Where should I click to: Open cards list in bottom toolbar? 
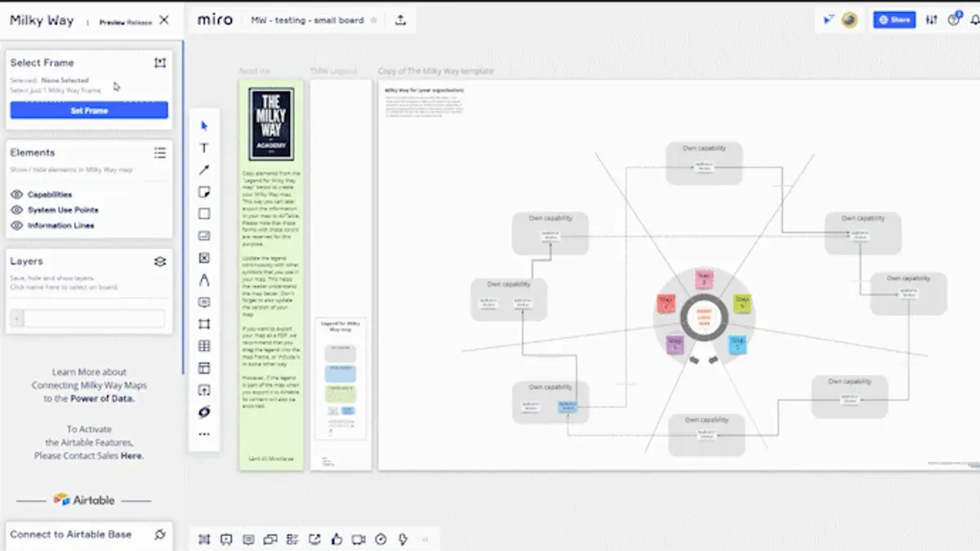click(x=292, y=539)
